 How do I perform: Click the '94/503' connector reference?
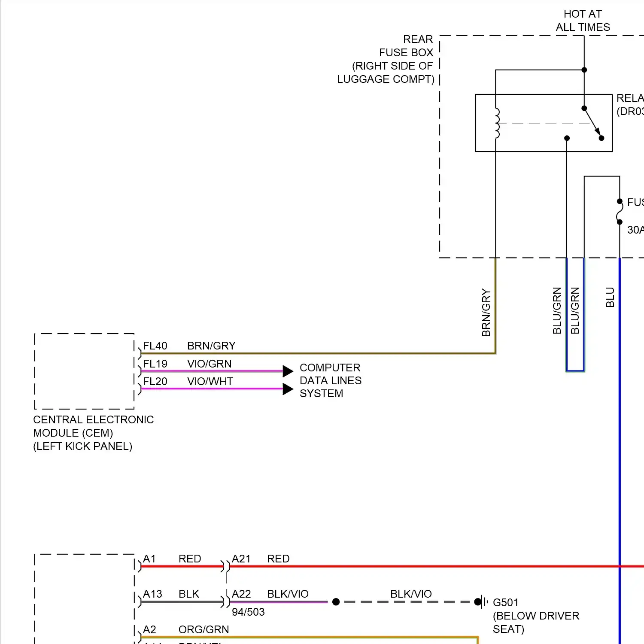click(x=248, y=612)
